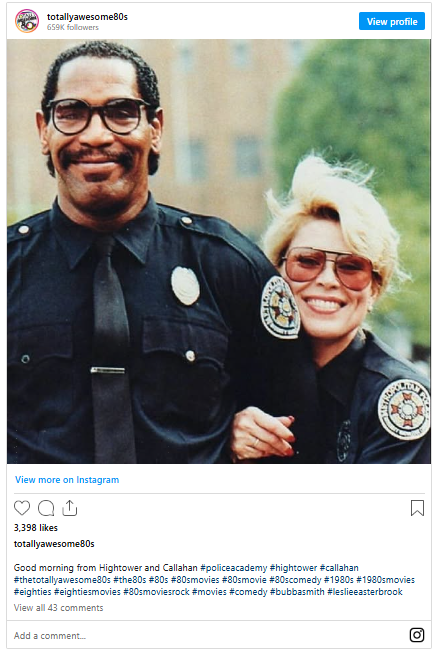The image size is (432, 651).
Task: Share the post using the share icon
Action: click(70, 508)
